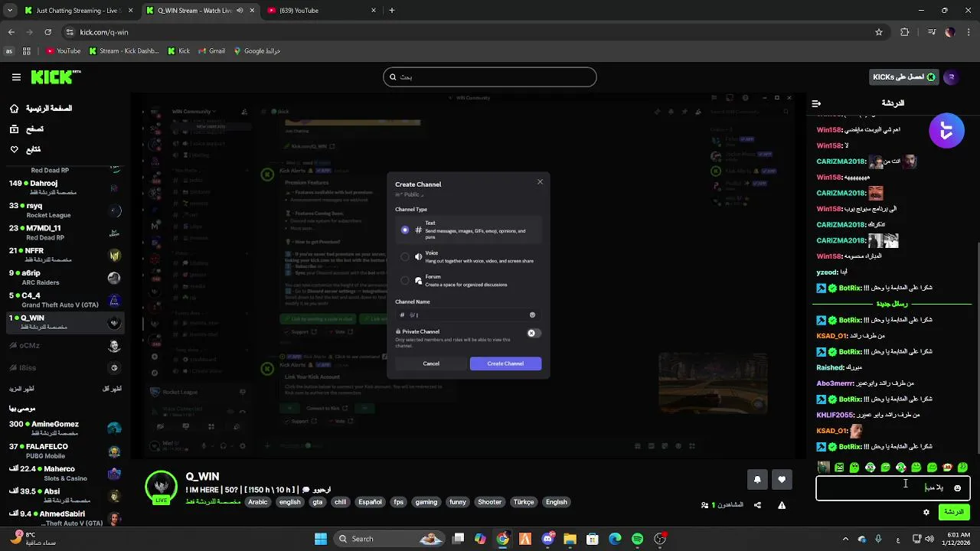Click the Following heart icon in sidebar
The height and width of the screenshot is (551, 980).
click(x=14, y=149)
